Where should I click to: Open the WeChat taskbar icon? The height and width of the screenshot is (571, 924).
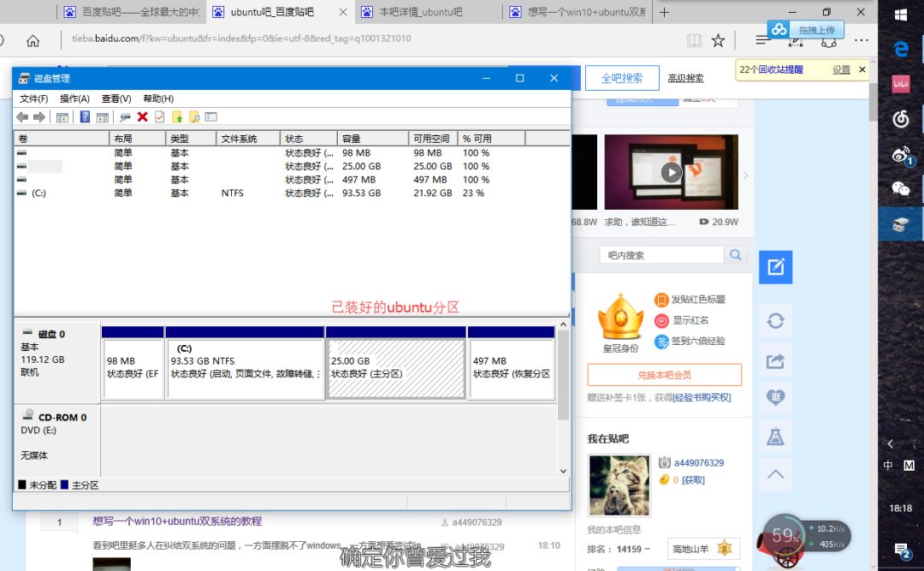[x=900, y=188]
